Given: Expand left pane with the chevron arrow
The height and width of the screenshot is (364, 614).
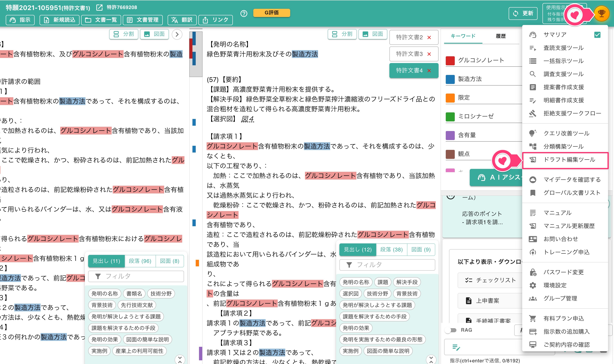Looking at the screenshot, I should coord(177,34).
